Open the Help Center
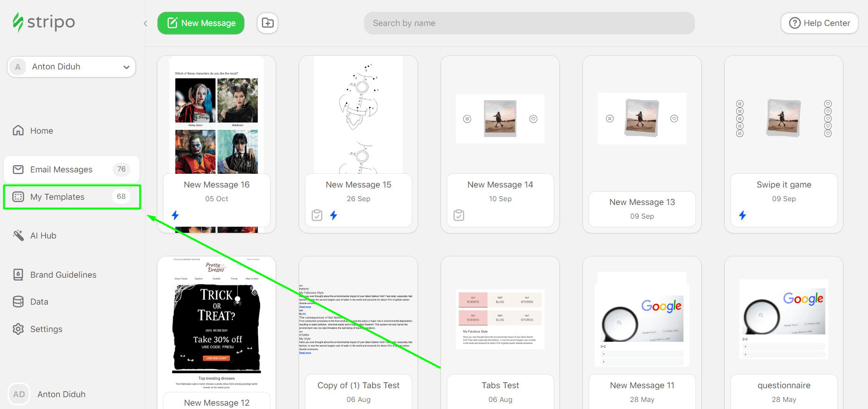Image resolution: width=868 pixels, height=409 pixels. pos(819,23)
